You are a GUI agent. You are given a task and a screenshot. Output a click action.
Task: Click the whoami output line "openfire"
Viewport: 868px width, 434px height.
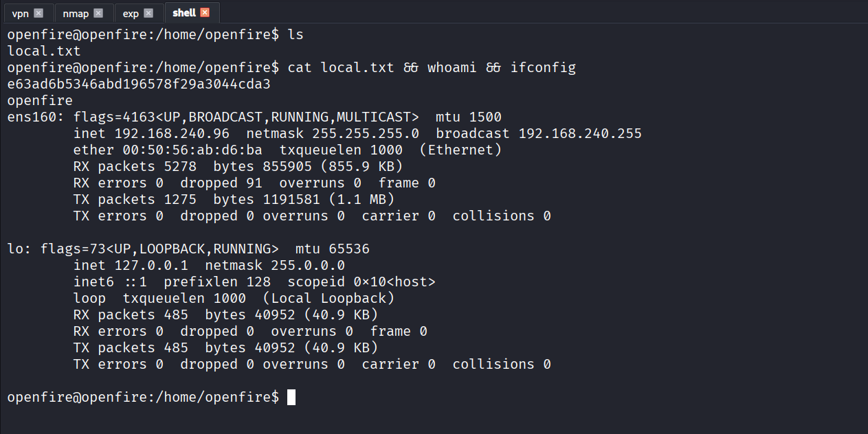(40, 100)
